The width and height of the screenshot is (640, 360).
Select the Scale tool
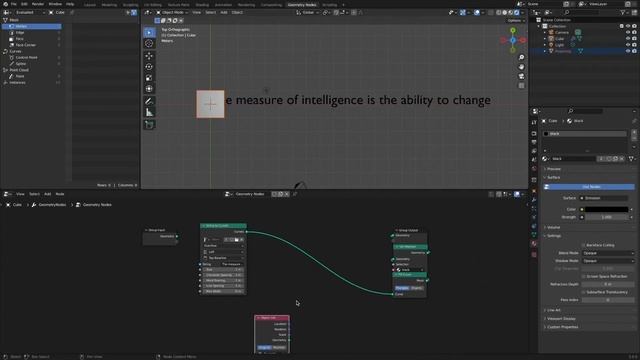149,78
